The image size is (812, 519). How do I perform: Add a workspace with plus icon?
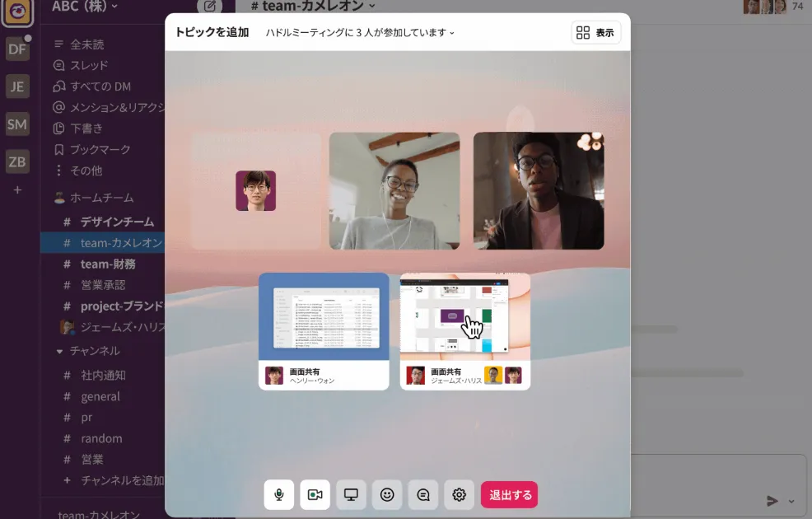17,190
